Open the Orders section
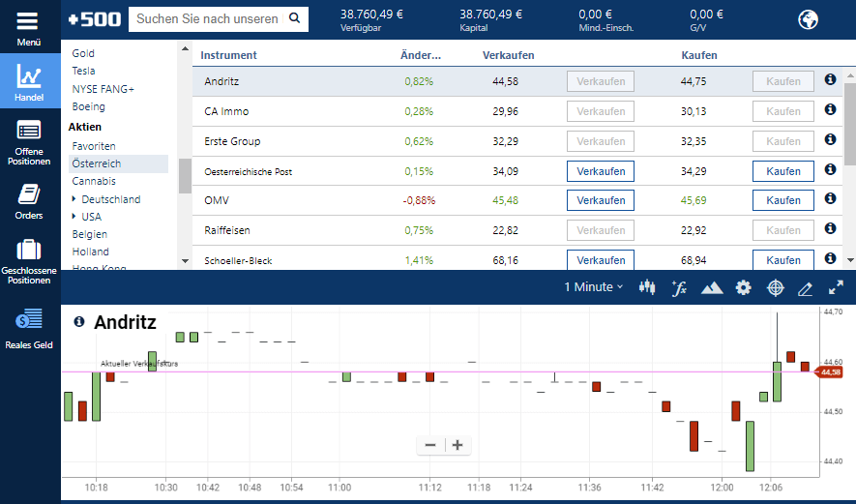 click(x=29, y=201)
